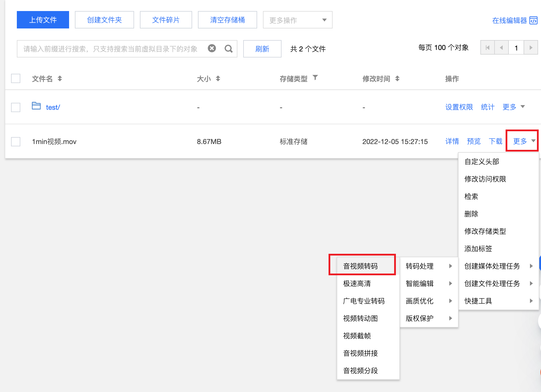Viewport: 541px width, 392px height.
Task: Focus the prefix search input field
Action: pyautogui.click(x=110, y=49)
